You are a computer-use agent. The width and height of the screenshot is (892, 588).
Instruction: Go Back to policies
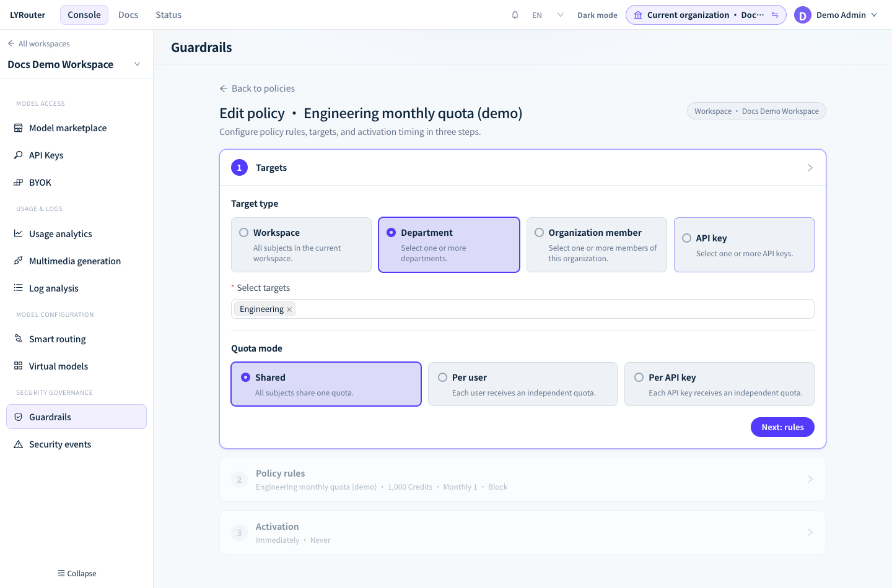[x=257, y=89]
